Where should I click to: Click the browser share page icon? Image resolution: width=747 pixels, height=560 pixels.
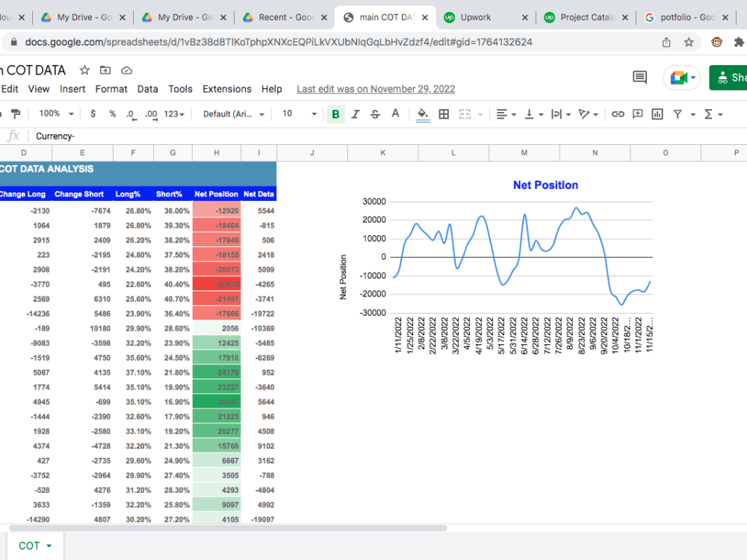[x=666, y=43]
